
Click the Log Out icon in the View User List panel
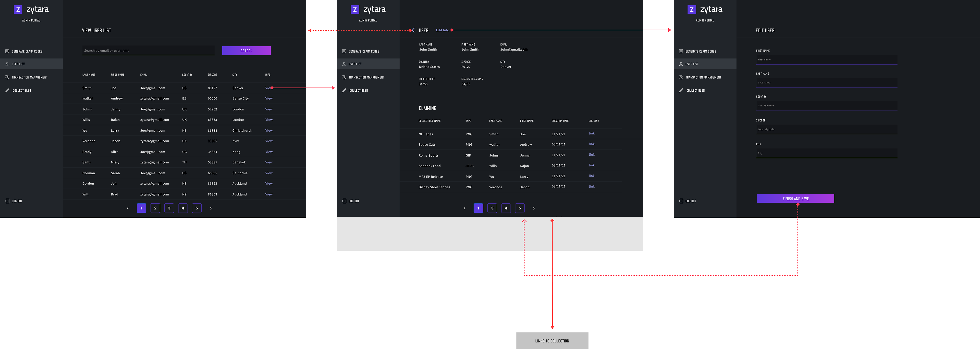coord(7,201)
